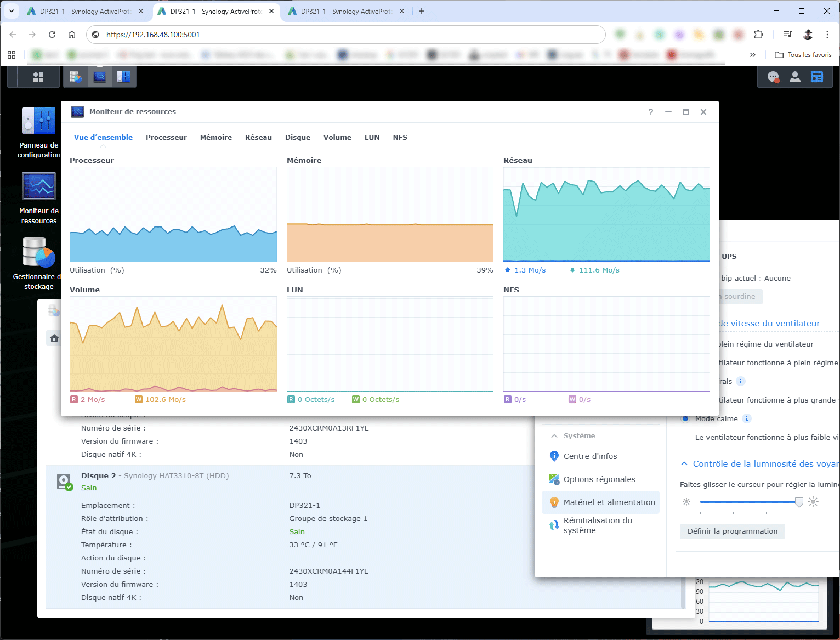Switch to the Réseau tab
The image size is (840, 640).
(x=258, y=138)
